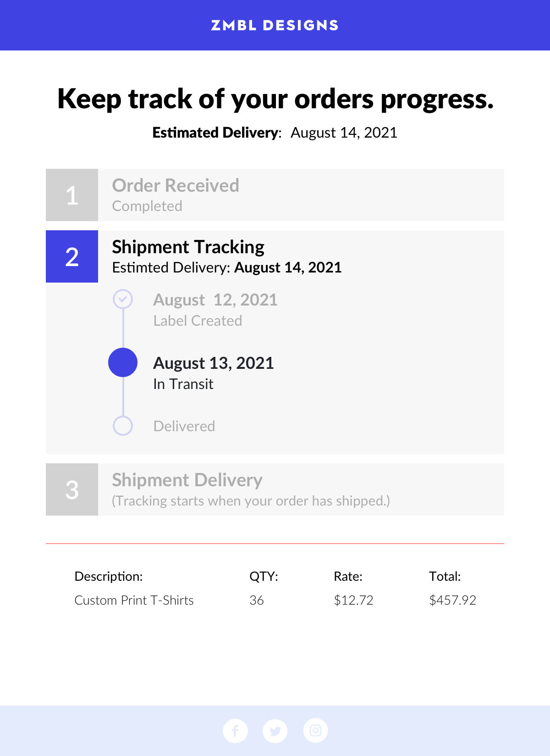This screenshot has height=756, width=550.
Task: Expand the Shipment Delivery section
Action: pyautogui.click(x=275, y=489)
